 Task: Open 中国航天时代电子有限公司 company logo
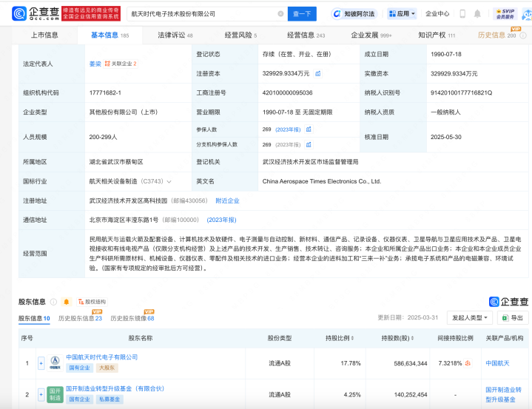click(x=55, y=363)
